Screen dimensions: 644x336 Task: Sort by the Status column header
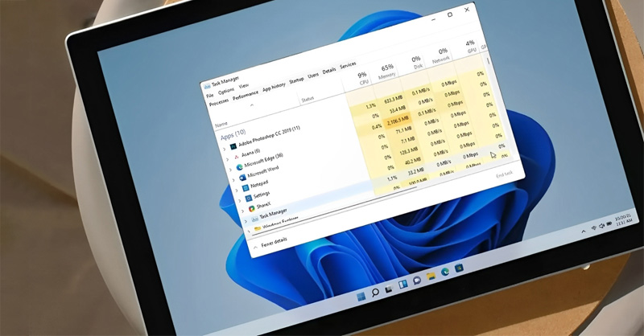308,100
